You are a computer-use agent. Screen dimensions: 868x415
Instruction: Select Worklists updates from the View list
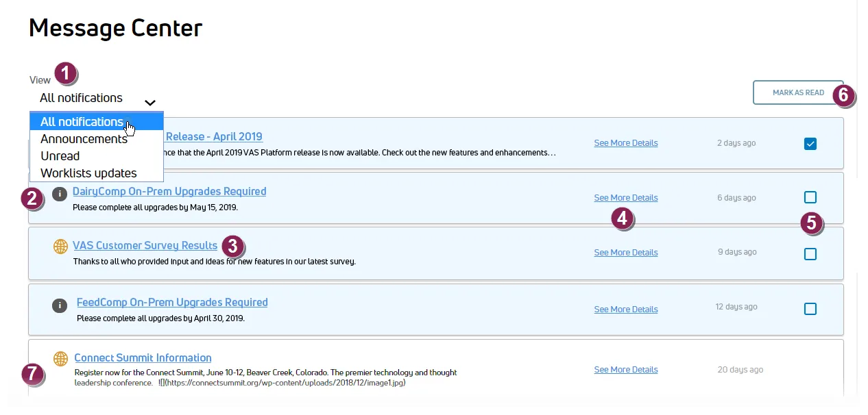point(97,173)
